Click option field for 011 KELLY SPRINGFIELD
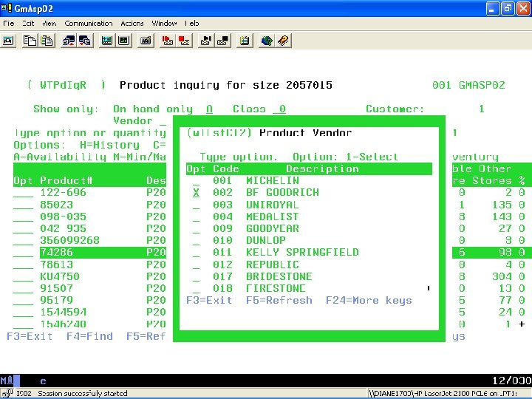532x399 pixels. pos(196,253)
